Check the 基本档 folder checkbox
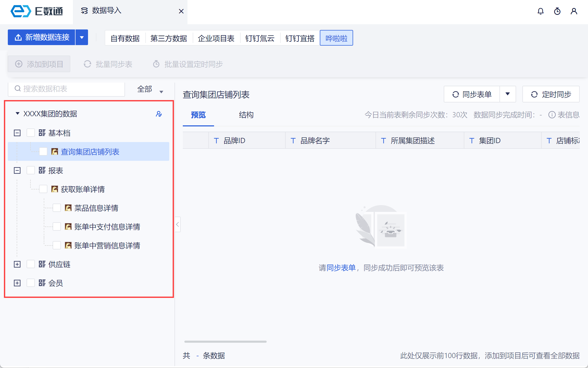The image size is (588, 368). point(31,133)
